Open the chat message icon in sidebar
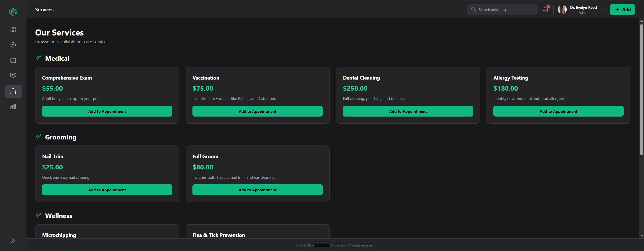Screen dimensions: 644x251 pyautogui.click(x=13, y=76)
